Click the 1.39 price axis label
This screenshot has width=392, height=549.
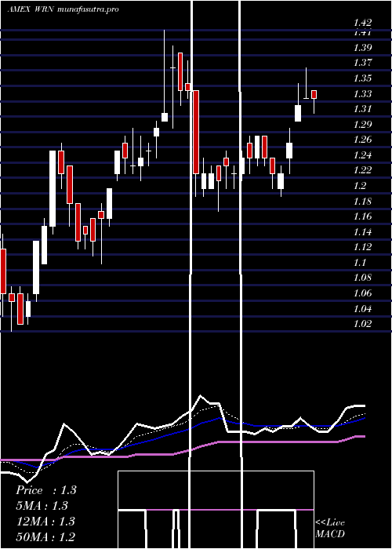coord(362,48)
